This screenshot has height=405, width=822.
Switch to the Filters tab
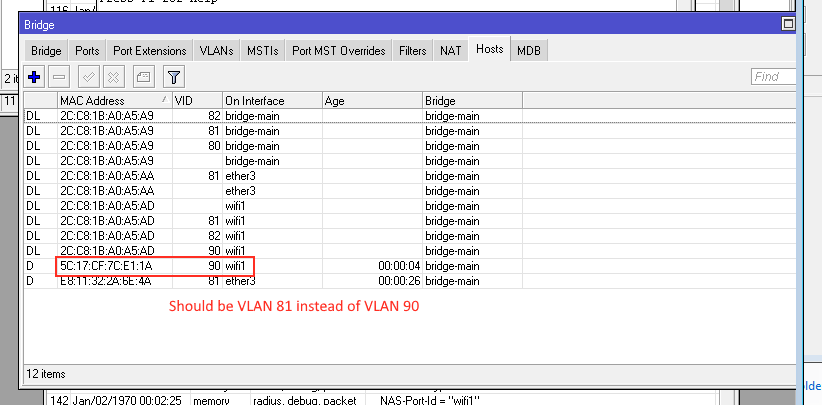[x=413, y=51]
